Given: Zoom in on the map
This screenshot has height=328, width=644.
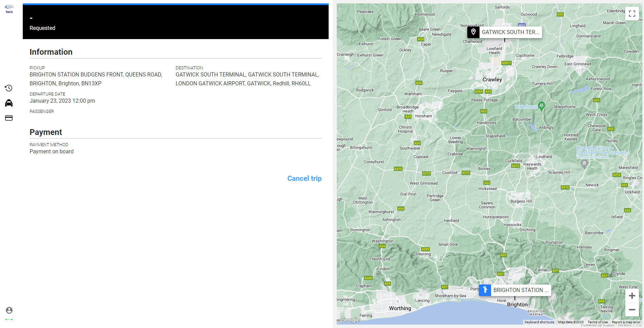Looking at the screenshot, I should click(632, 296).
